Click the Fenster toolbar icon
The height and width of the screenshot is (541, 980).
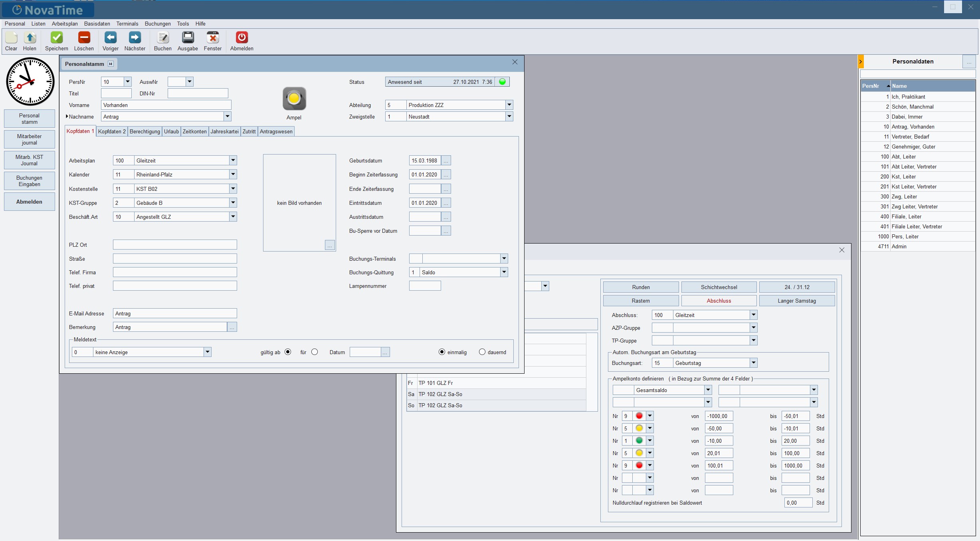pos(212,38)
